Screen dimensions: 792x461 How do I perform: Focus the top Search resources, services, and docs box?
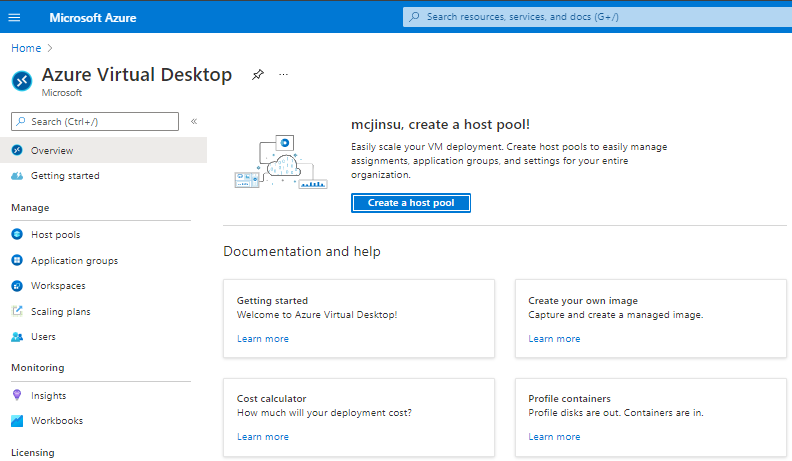598,17
